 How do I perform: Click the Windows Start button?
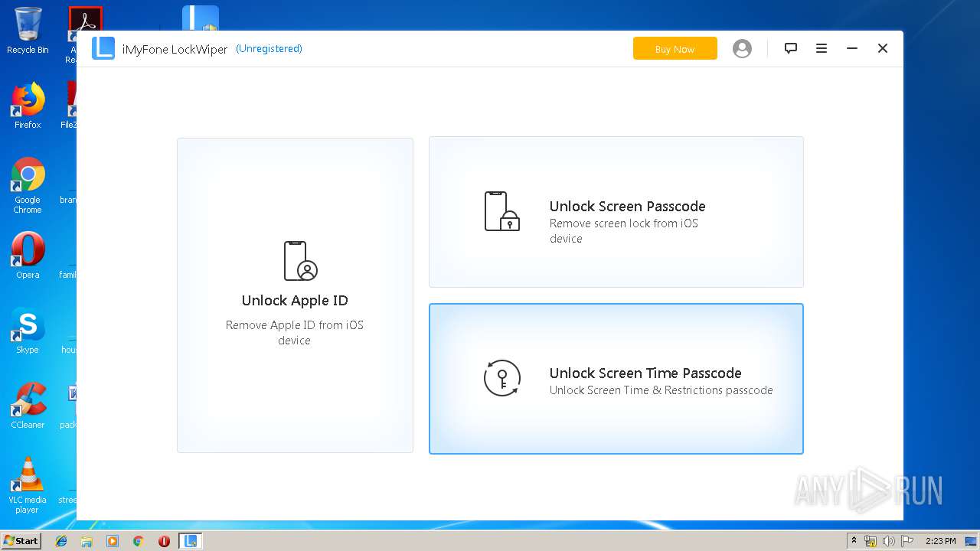coord(21,541)
